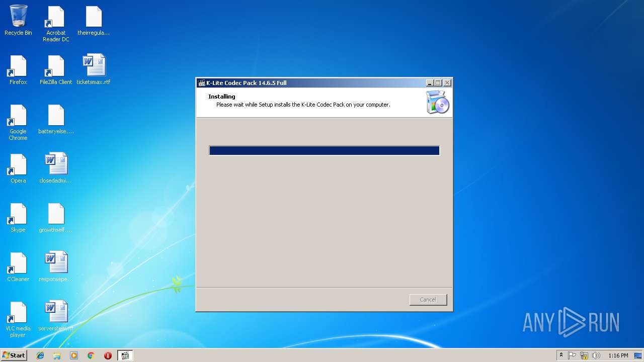Screen dimensions: 644x362
Task: Open Windows Explorer folder in taskbar
Action: point(57,355)
